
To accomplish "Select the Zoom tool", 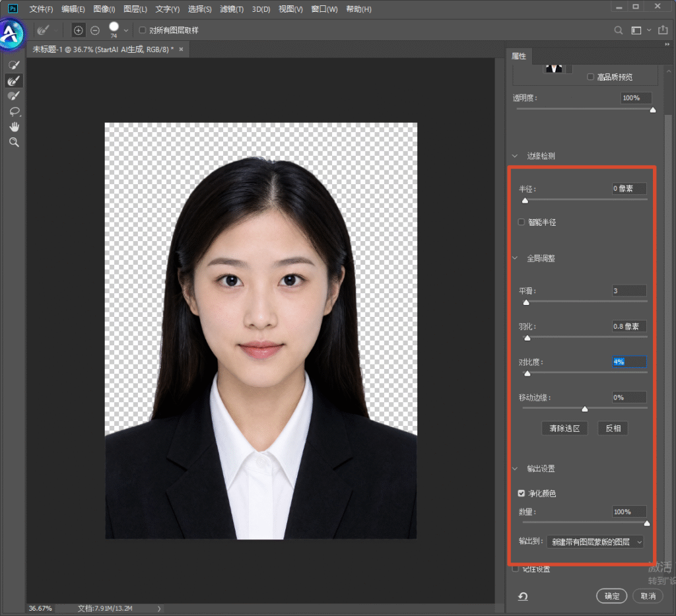I will pyautogui.click(x=15, y=142).
